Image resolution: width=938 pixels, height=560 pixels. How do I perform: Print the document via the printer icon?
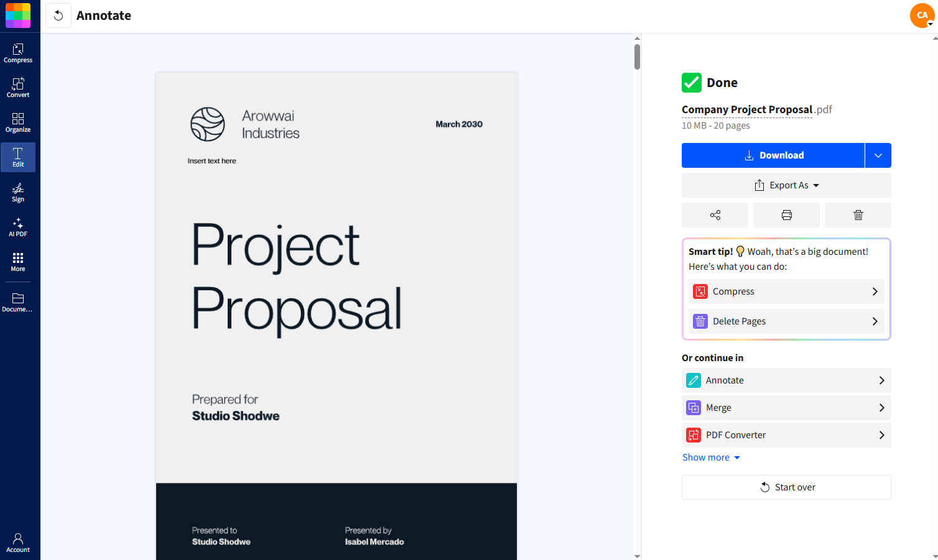coord(786,214)
